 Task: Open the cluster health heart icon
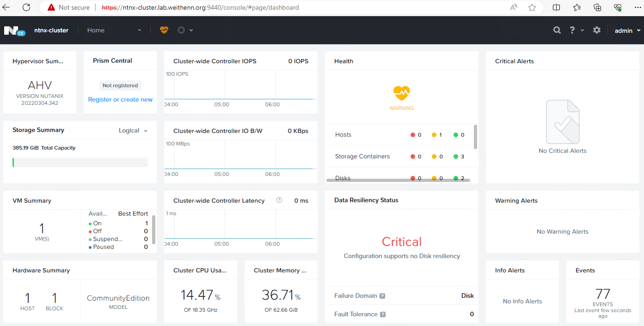pos(164,30)
